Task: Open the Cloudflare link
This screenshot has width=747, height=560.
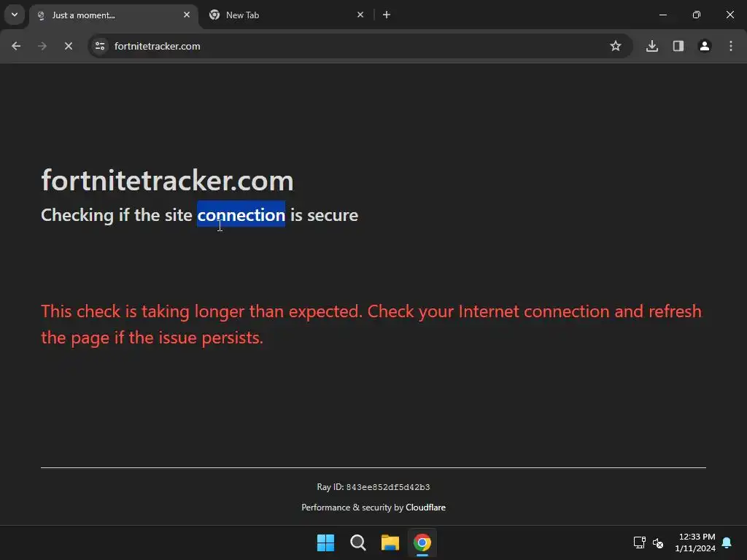Action: click(x=425, y=507)
